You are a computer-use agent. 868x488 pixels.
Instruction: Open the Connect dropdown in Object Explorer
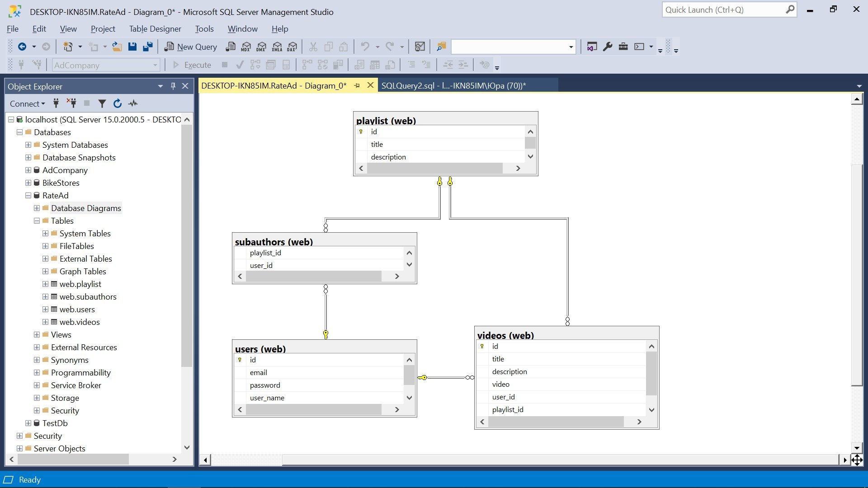[28, 103]
